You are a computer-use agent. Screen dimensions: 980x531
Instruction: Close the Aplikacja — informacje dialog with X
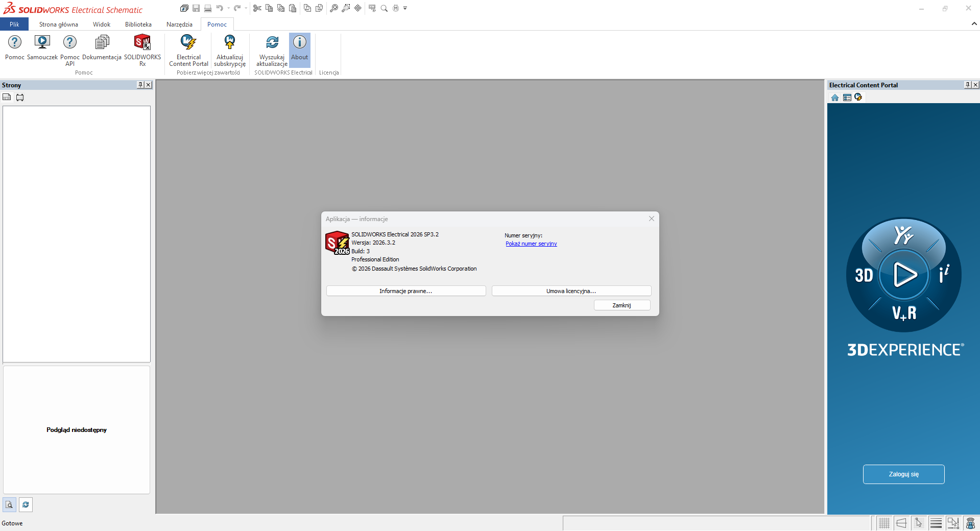point(651,219)
